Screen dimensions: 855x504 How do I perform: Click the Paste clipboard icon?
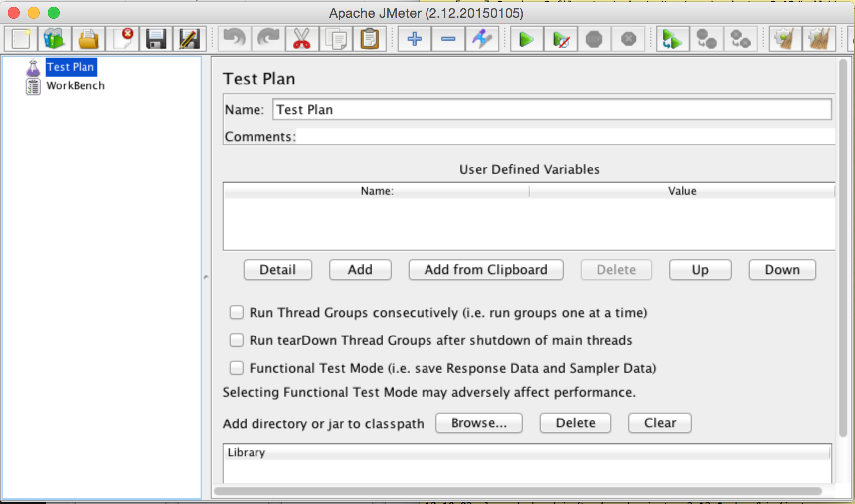369,39
